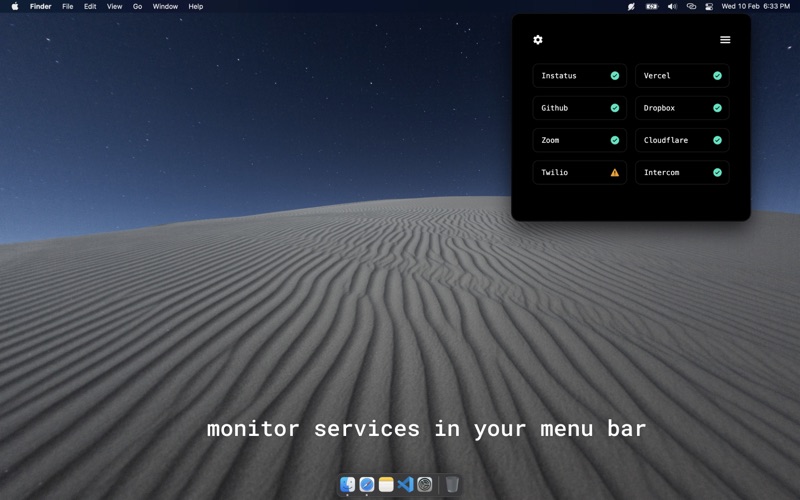Open the Window menu
800x500 pixels.
tap(165, 7)
